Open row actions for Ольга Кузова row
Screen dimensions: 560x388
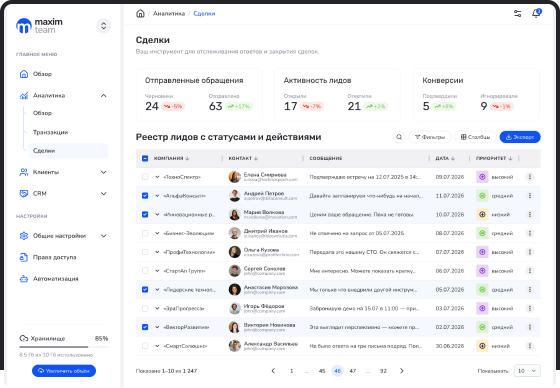(530, 252)
